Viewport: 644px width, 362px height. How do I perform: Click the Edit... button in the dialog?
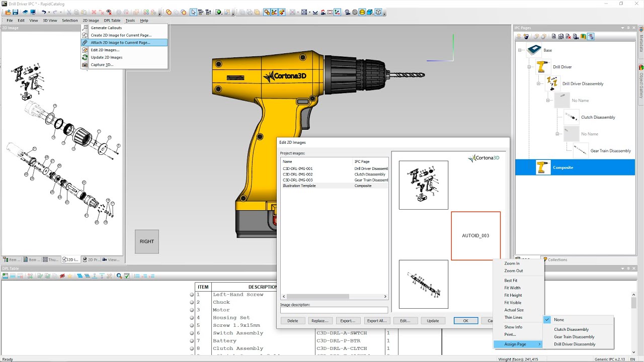pos(405,321)
